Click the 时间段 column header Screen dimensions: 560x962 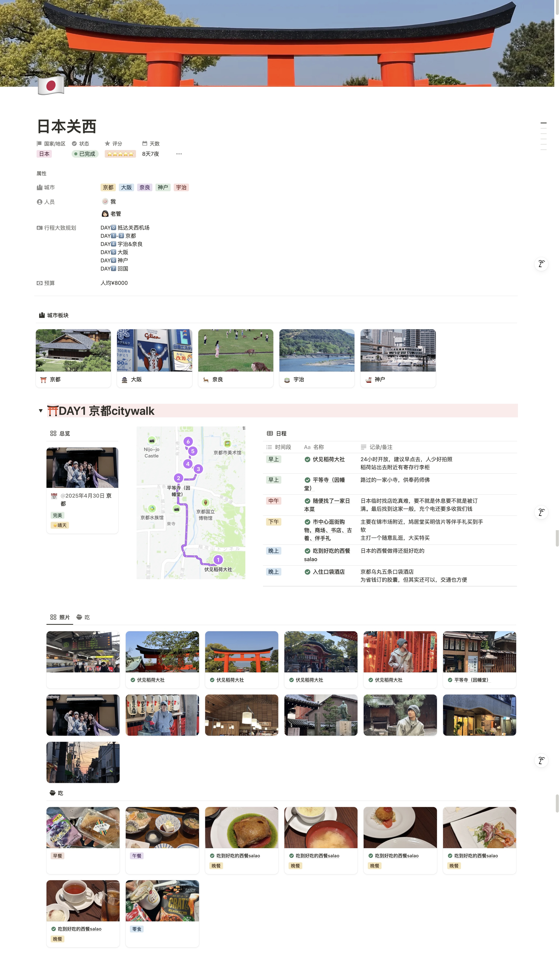279,447
